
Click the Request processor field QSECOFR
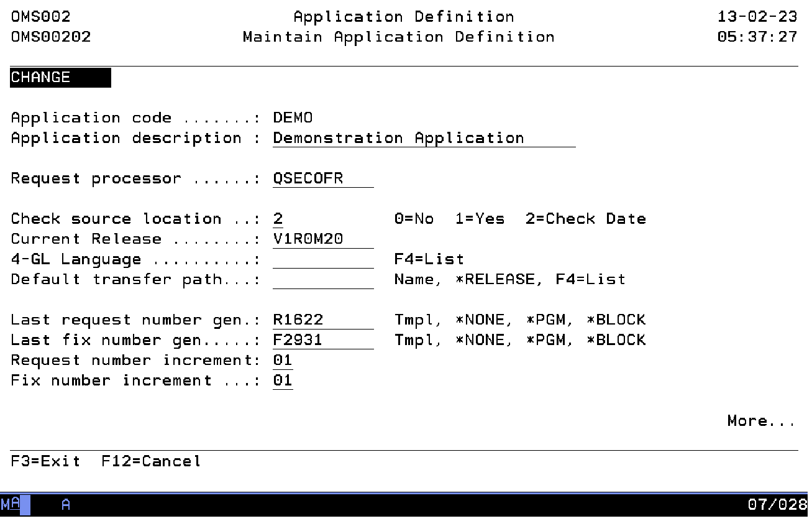click(x=323, y=178)
